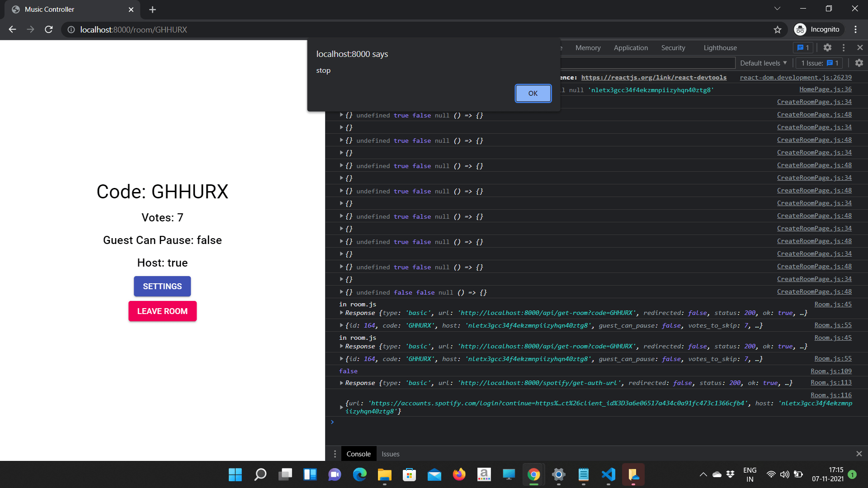Screen dimensions: 868x488
Task: Open Visual Studio Code from the taskbar
Action: click(x=608, y=474)
